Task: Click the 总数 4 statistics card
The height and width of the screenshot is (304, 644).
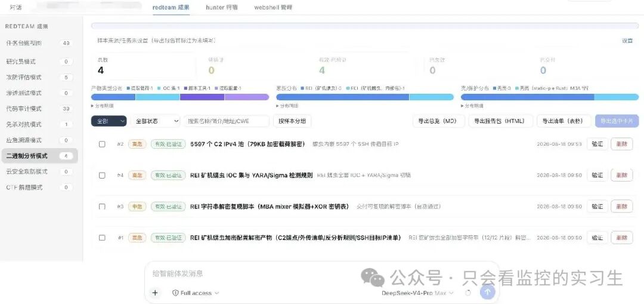Action: pos(143,66)
